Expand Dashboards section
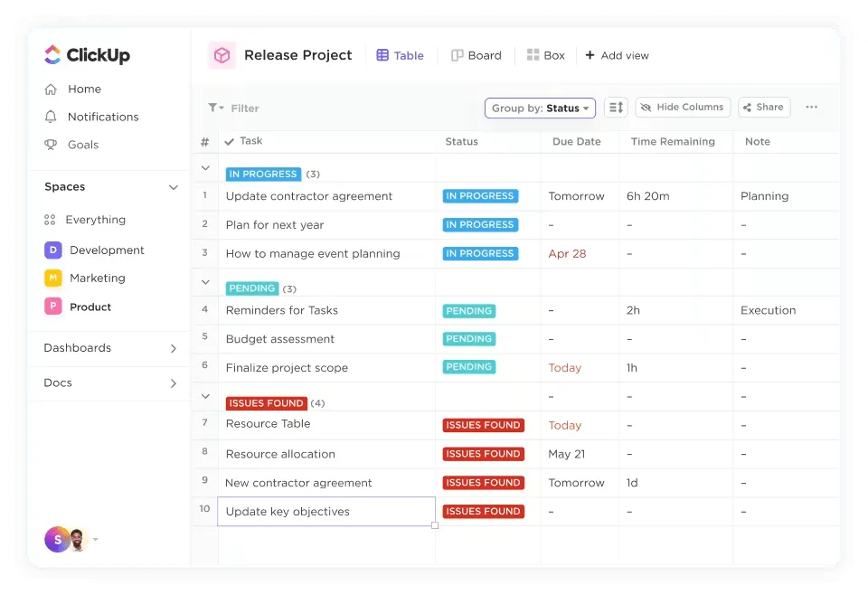 (x=174, y=348)
